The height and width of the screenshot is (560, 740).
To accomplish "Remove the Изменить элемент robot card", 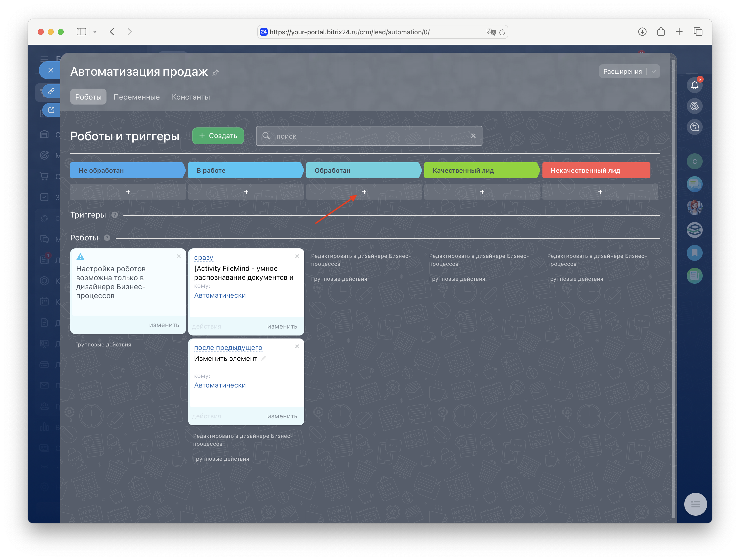I will (297, 346).
